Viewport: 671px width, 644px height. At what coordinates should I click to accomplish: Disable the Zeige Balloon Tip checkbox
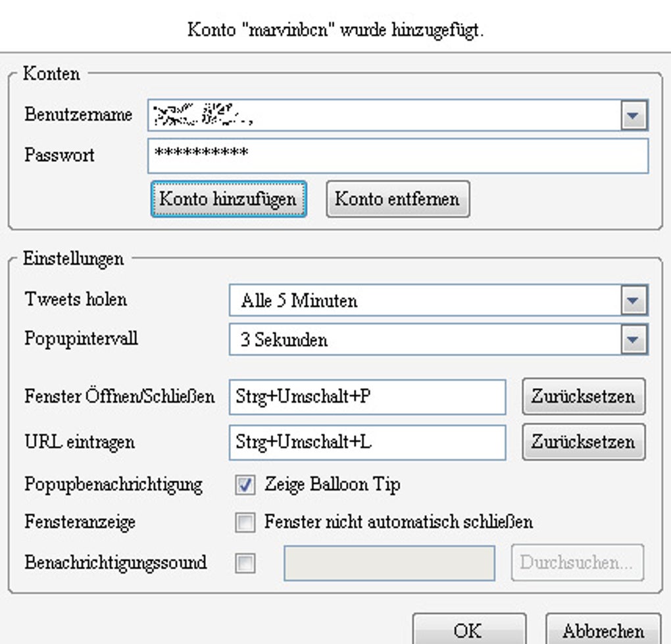click(245, 485)
